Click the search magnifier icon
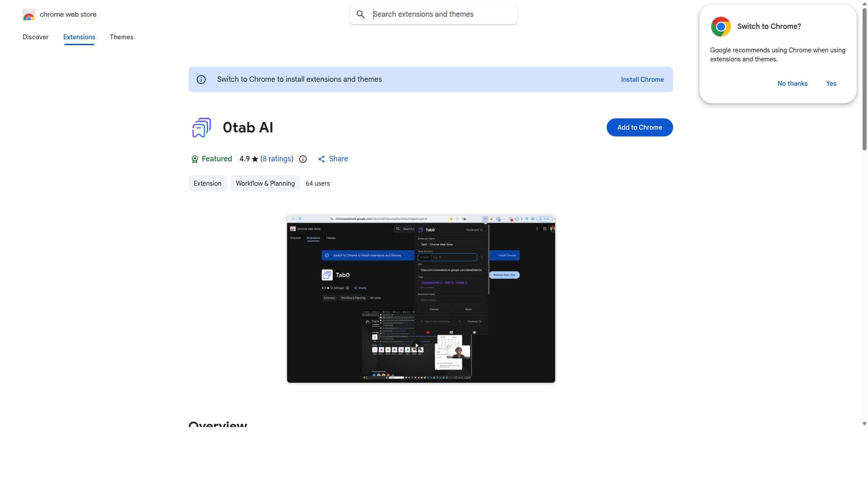 coord(360,14)
